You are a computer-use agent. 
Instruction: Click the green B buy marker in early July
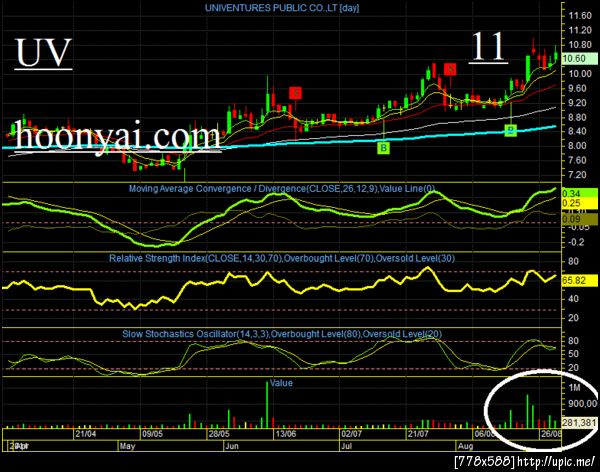[x=383, y=148]
